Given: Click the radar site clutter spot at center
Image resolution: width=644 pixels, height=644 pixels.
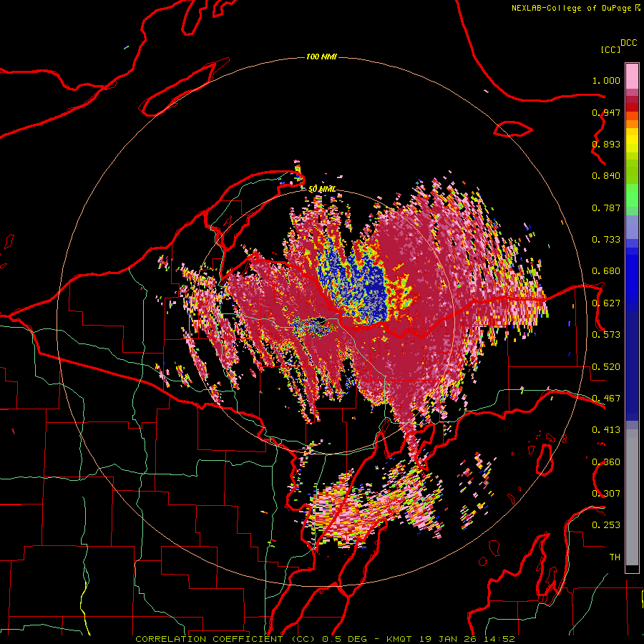Looking at the screenshot, I should pos(313,326).
